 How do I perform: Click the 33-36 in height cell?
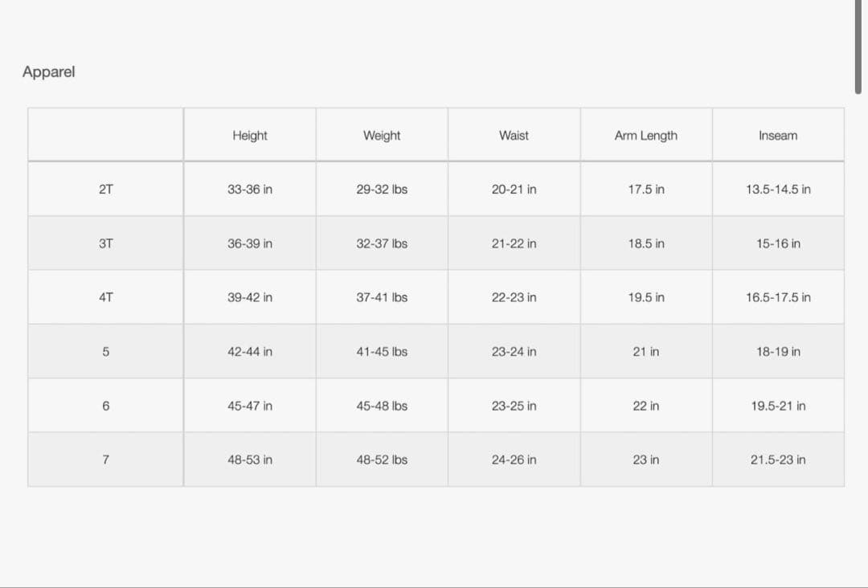[250, 190]
